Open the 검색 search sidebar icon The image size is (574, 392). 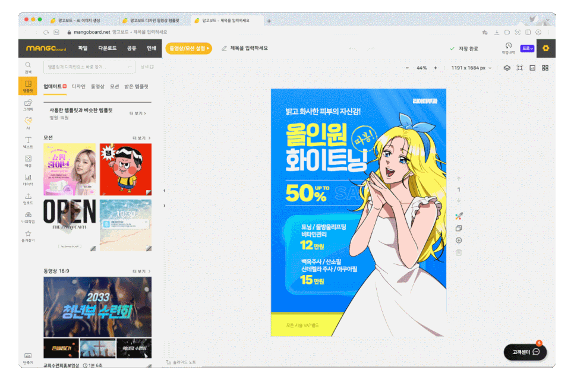point(28,67)
